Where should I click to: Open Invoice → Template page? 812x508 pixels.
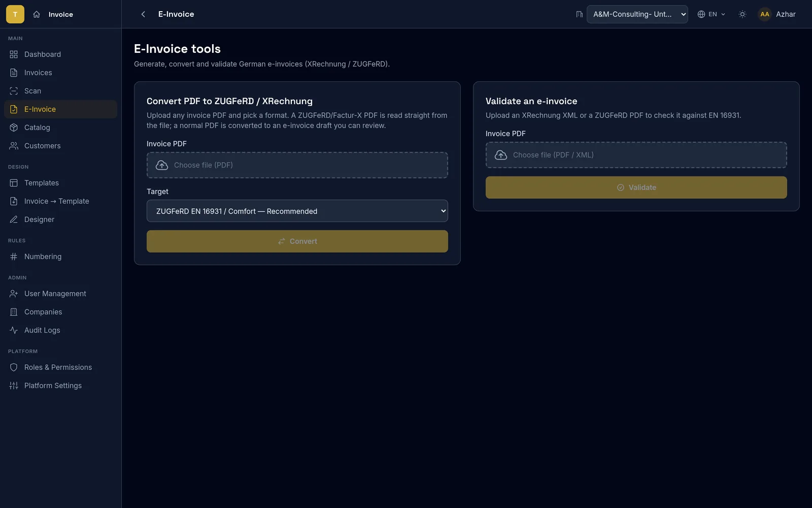[x=60, y=201]
